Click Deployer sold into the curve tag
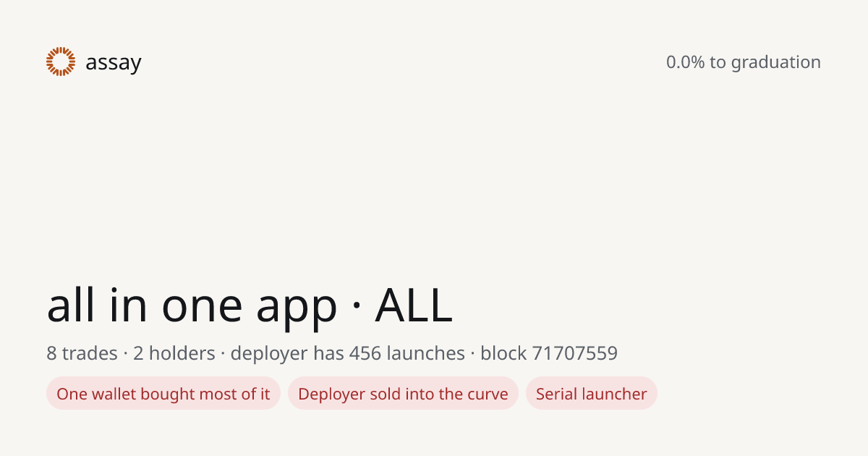The image size is (868, 456). pos(403,393)
